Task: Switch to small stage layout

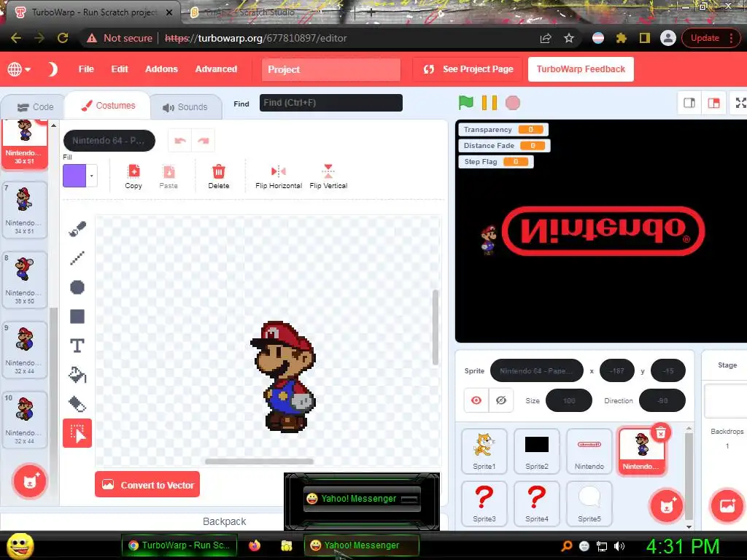Action: [x=689, y=103]
